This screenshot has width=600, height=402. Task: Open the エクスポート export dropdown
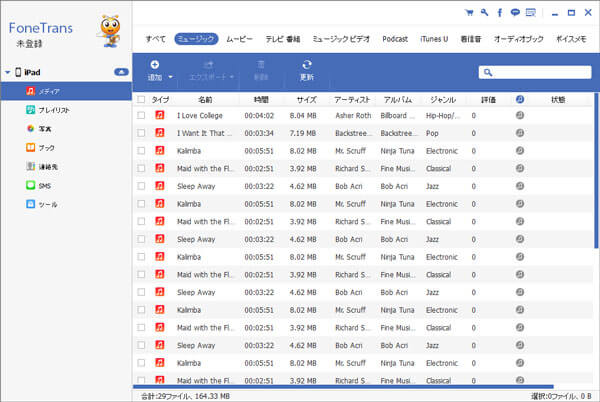(x=211, y=71)
